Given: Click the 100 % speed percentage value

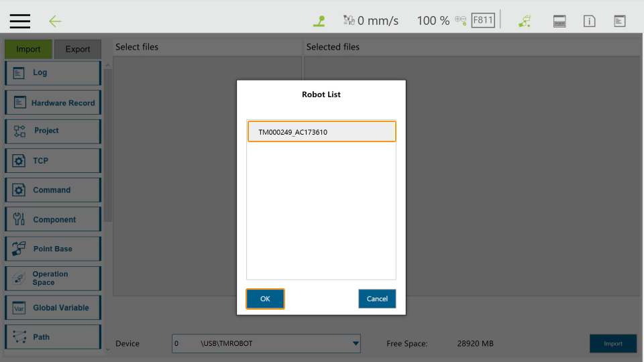Looking at the screenshot, I should [x=433, y=21].
